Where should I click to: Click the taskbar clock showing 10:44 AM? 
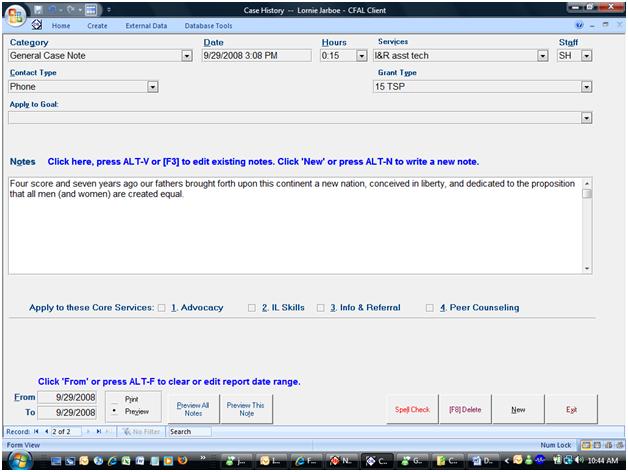coord(603,461)
